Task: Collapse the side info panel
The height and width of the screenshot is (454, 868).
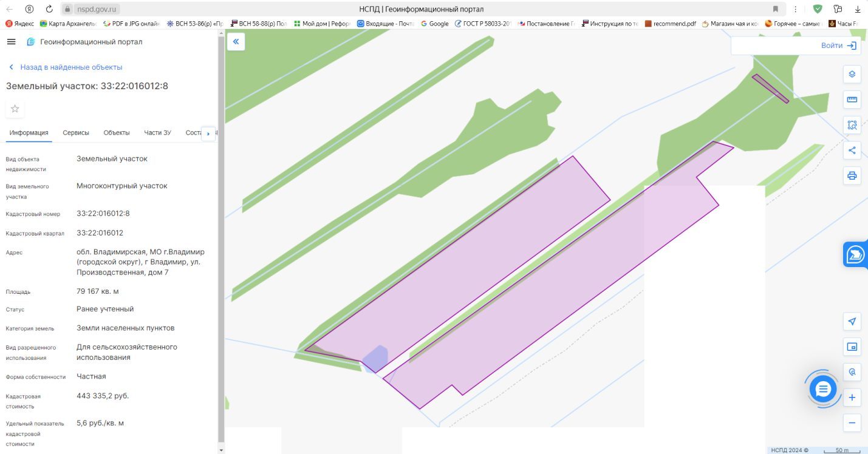Action: click(x=236, y=42)
